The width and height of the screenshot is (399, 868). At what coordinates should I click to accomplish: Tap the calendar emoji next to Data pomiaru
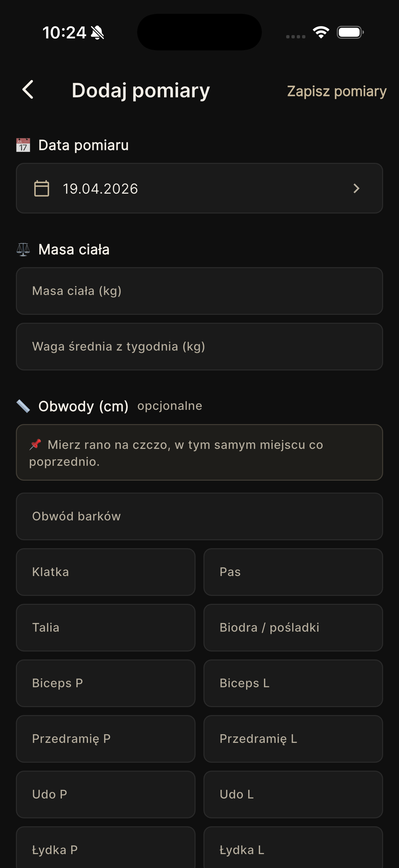tap(23, 145)
